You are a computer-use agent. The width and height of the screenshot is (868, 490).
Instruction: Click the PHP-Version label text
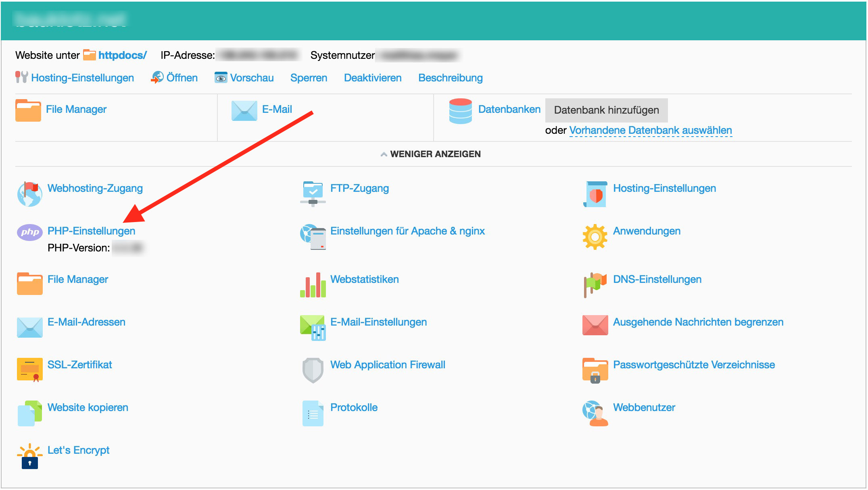79,248
